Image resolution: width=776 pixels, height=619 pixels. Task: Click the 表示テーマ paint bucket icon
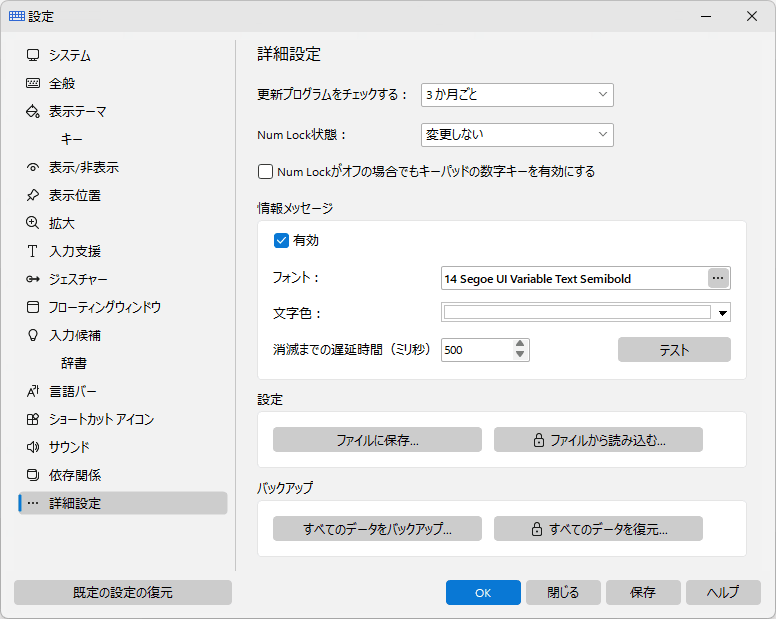33,111
